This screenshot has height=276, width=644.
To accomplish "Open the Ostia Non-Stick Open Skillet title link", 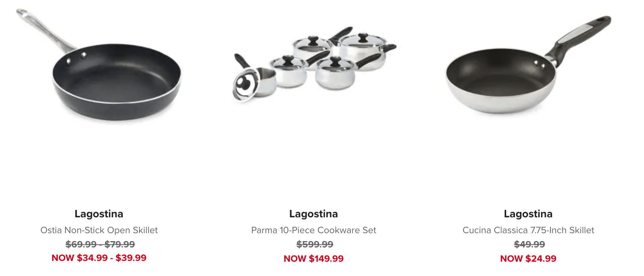I will coord(99,230).
